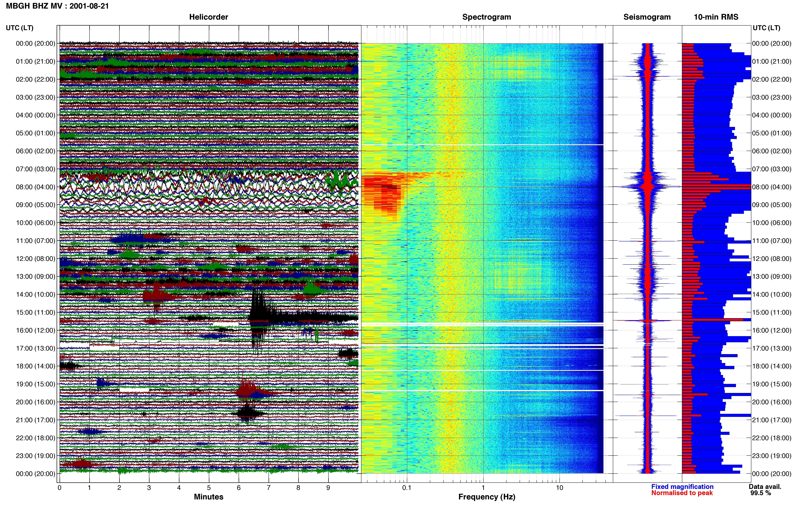Click the left '17:00 (13:00)' time label
This screenshot has width=812, height=508.
[x=36, y=348]
